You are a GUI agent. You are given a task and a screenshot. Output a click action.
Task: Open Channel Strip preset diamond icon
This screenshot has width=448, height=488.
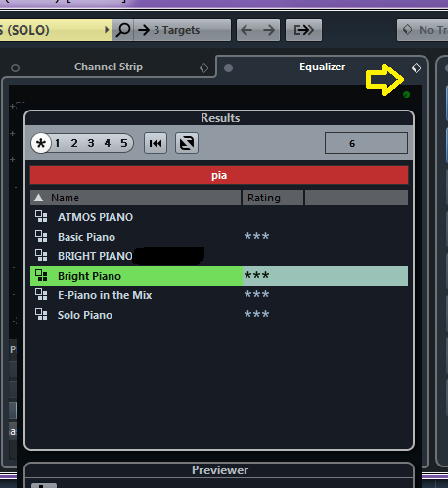click(x=203, y=67)
